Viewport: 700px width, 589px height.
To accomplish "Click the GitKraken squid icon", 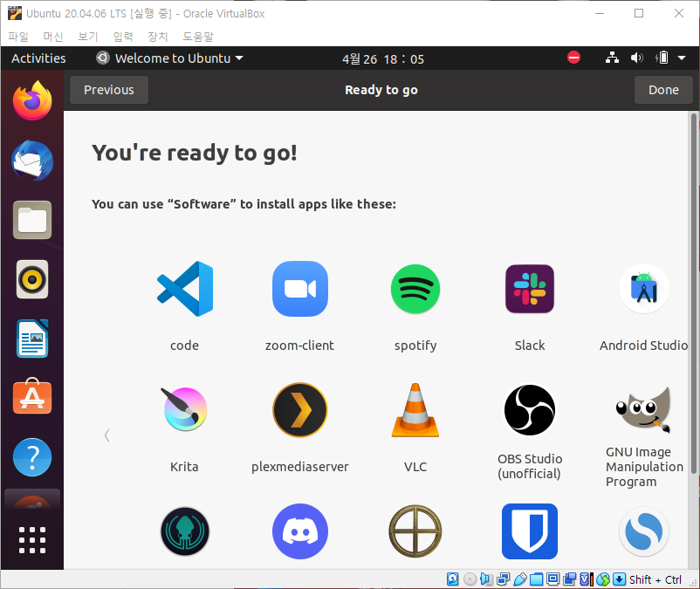I will 185,531.
